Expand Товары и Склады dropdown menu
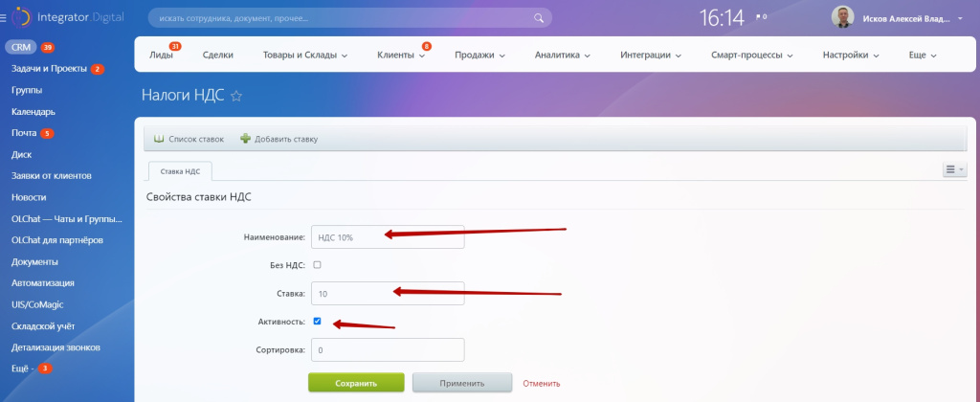This screenshot has height=402, width=980. click(304, 56)
